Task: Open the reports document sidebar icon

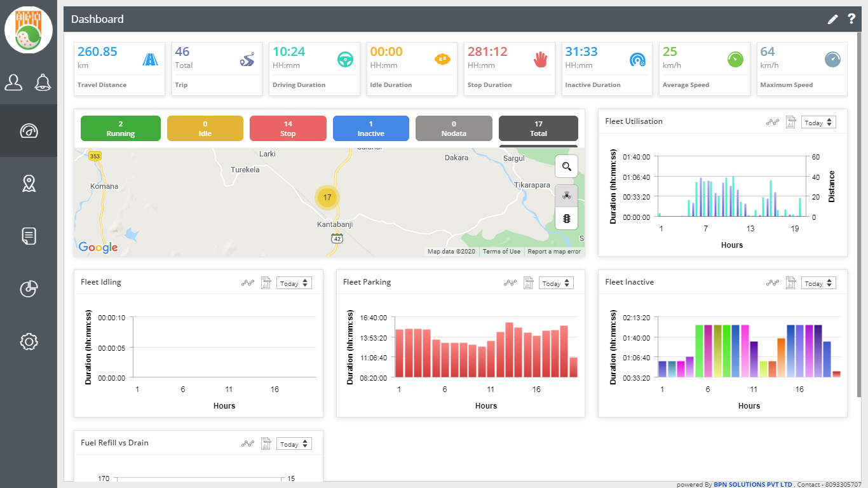Action: click(29, 236)
